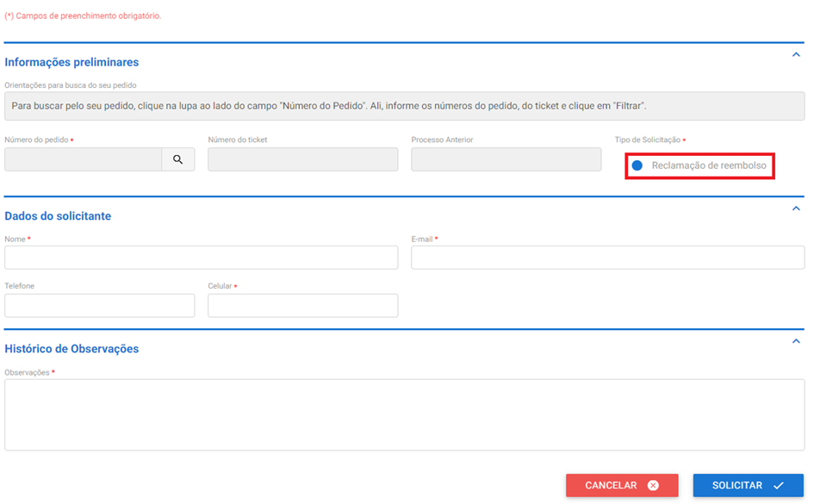Click the Processo Anterior field

(506, 159)
